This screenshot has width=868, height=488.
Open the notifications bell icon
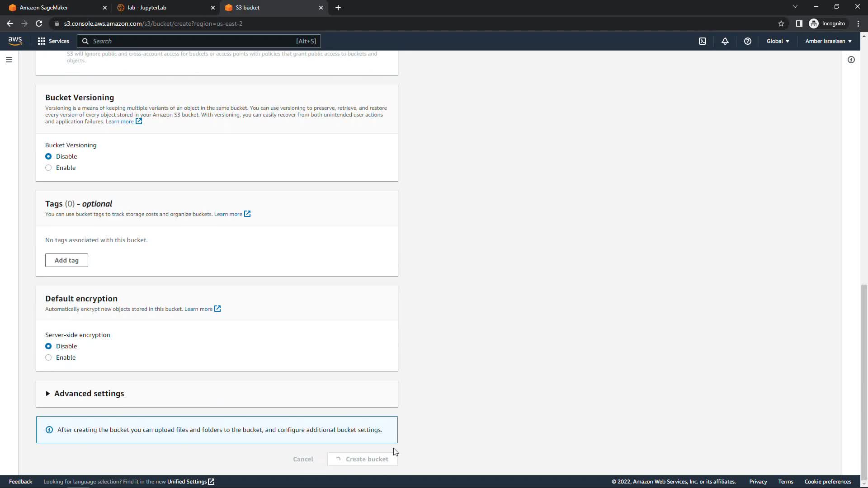[x=725, y=41]
